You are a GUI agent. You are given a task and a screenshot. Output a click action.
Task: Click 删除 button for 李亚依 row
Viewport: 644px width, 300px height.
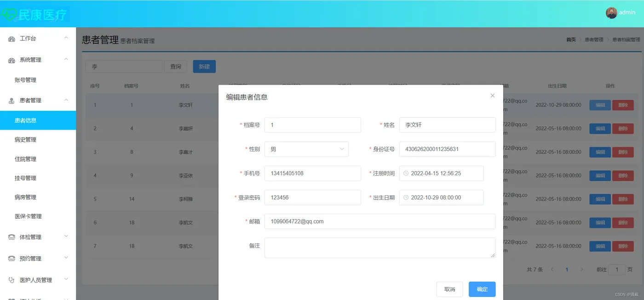[x=623, y=175]
